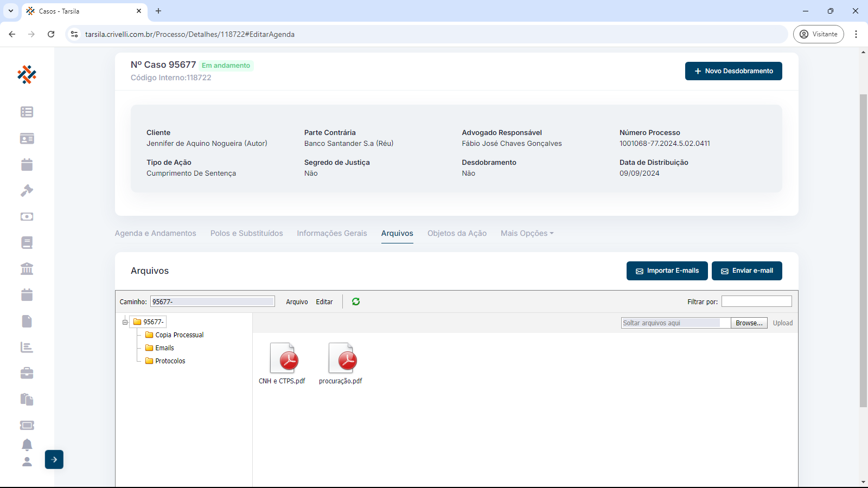
Task: Open the courthouse building sidebar icon
Action: pyautogui.click(x=27, y=268)
